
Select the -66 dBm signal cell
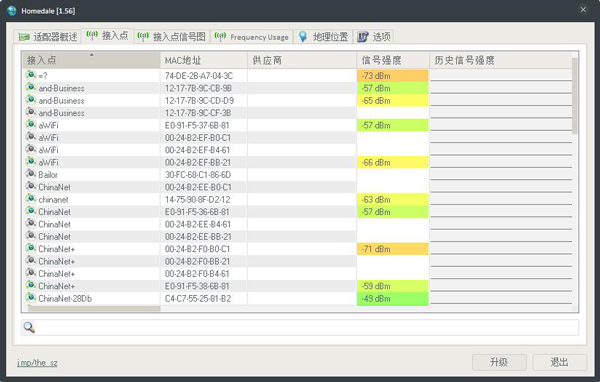(x=393, y=162)
